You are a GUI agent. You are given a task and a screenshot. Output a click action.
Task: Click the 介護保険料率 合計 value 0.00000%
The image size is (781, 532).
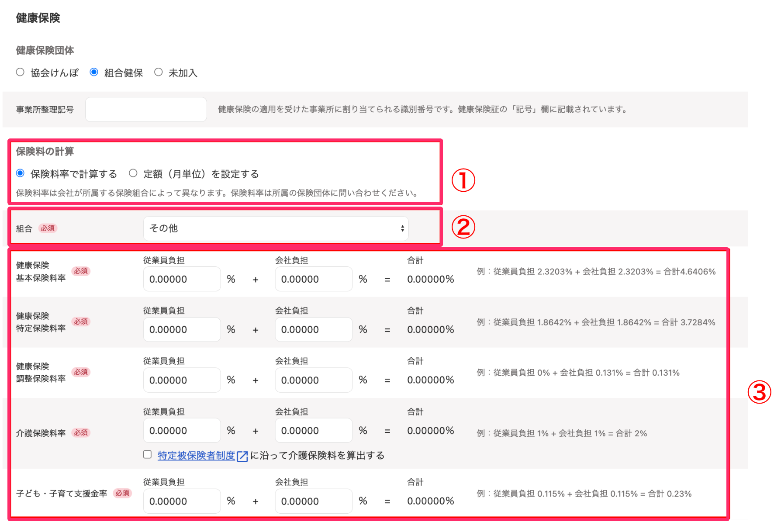431,431
